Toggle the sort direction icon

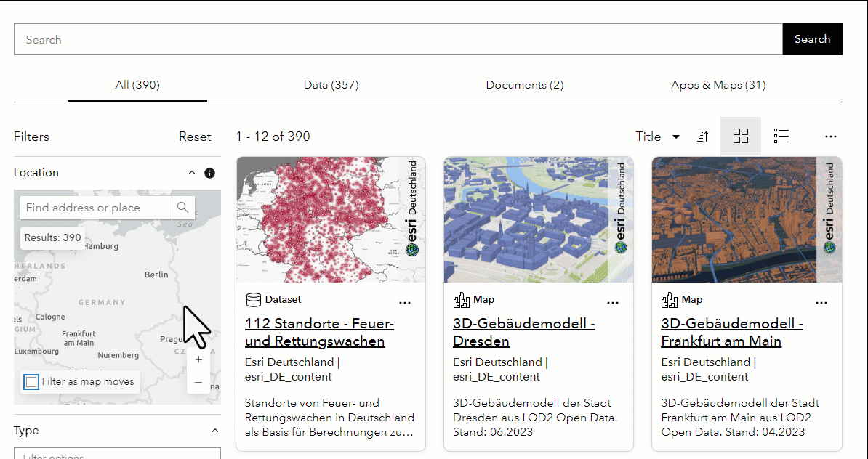coord(703,137)
